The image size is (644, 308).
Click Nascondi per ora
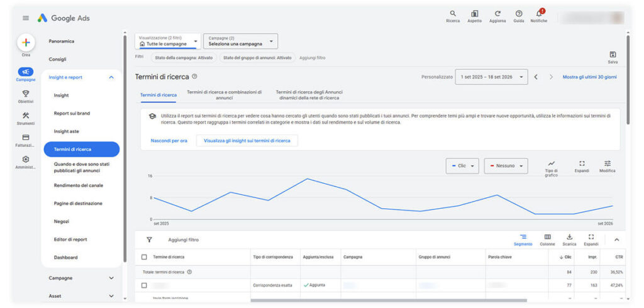169,140
